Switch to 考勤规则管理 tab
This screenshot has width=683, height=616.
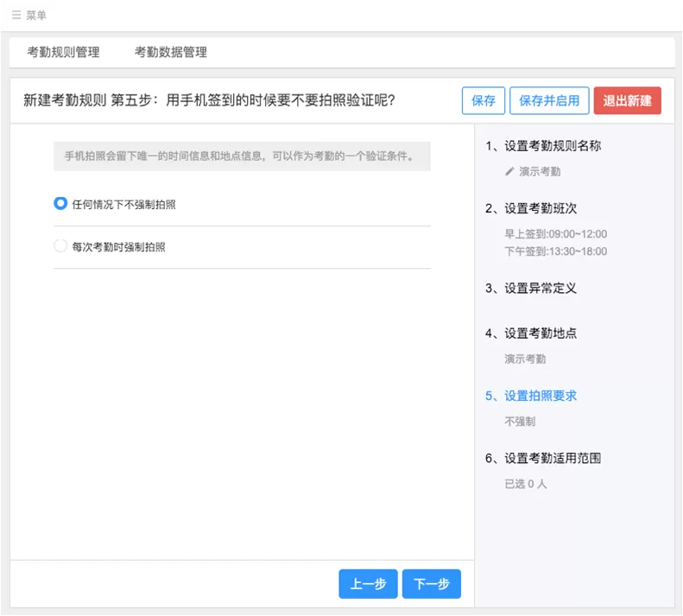coord(64,53)
